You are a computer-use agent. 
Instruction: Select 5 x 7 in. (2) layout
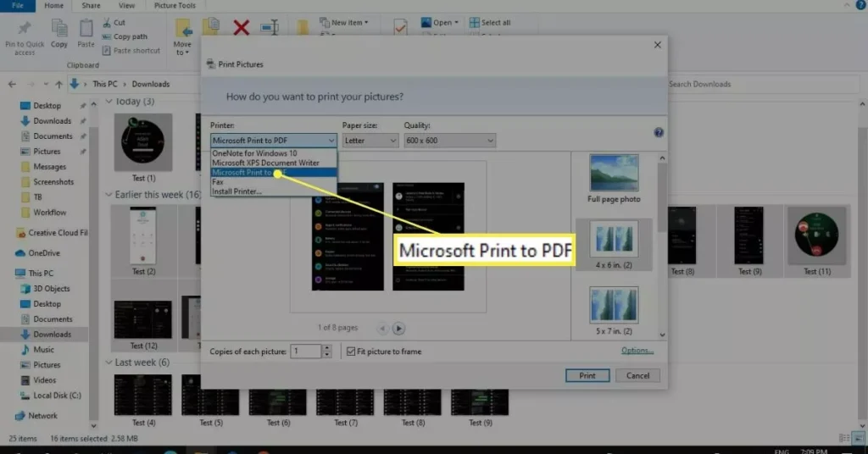614,311
